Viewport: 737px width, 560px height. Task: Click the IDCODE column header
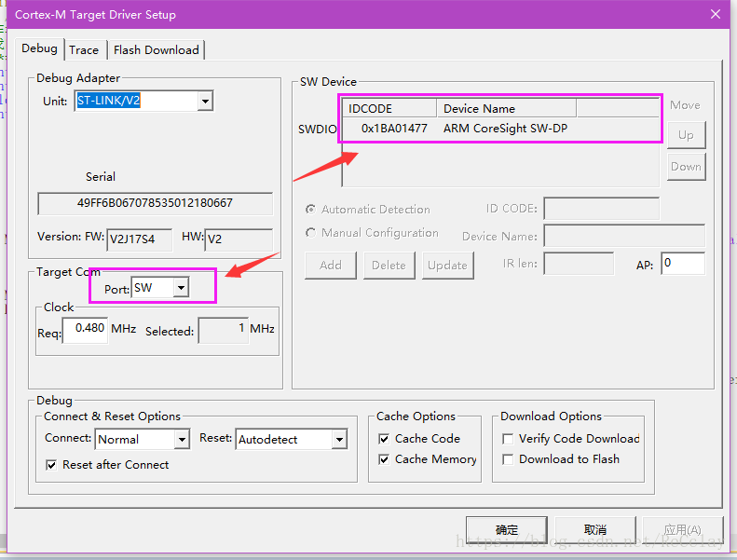click(389, 109)
